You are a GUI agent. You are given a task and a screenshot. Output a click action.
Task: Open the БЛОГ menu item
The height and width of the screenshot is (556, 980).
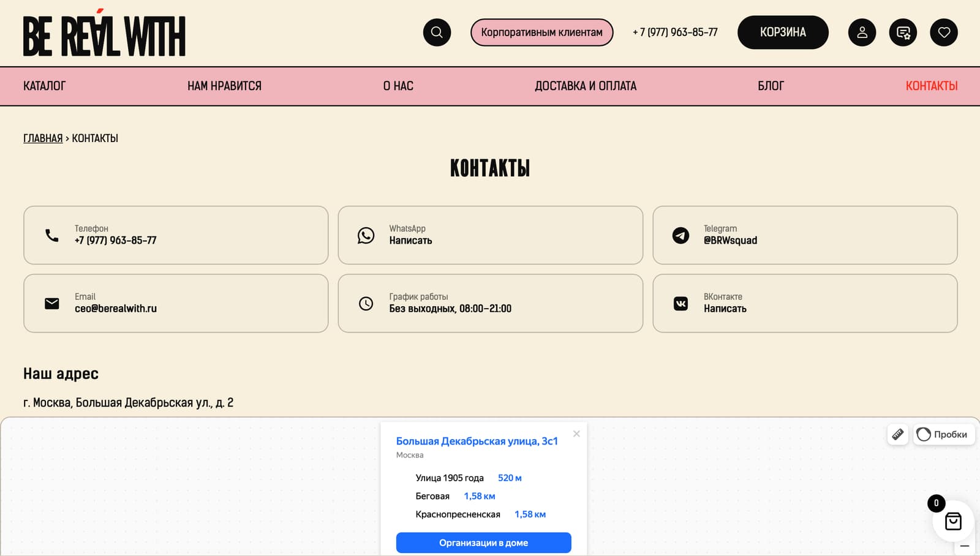point(771,86)
